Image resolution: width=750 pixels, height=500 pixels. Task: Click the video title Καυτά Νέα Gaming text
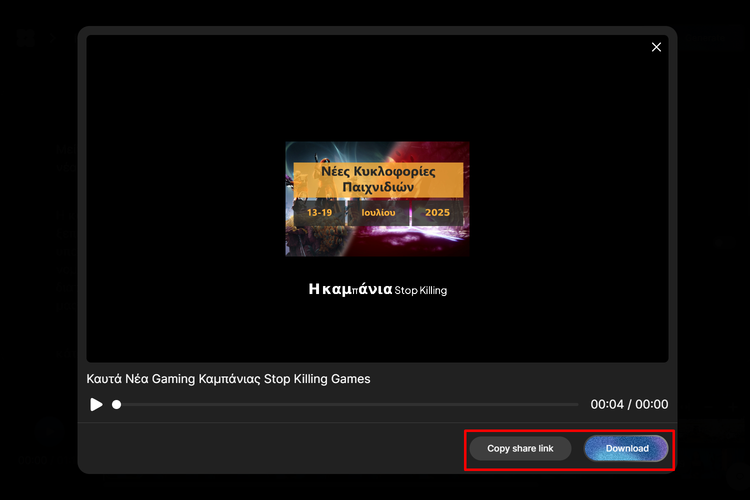coord(228,379)
